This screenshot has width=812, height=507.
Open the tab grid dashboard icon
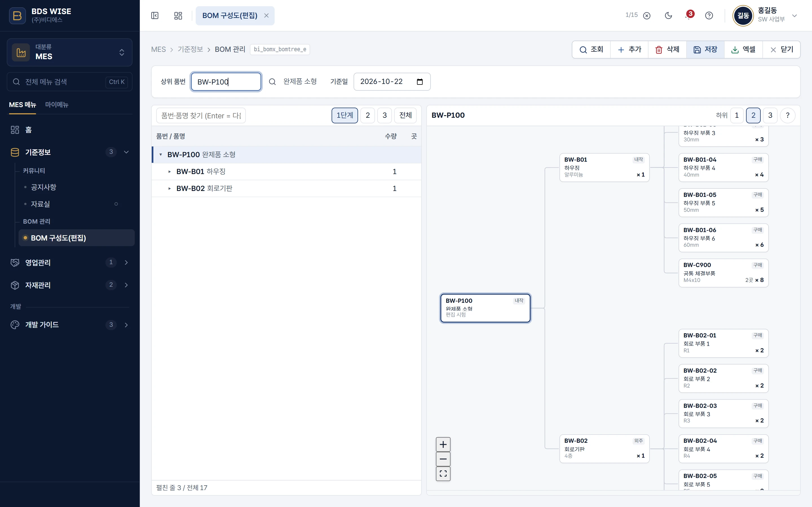click(178, 15)
